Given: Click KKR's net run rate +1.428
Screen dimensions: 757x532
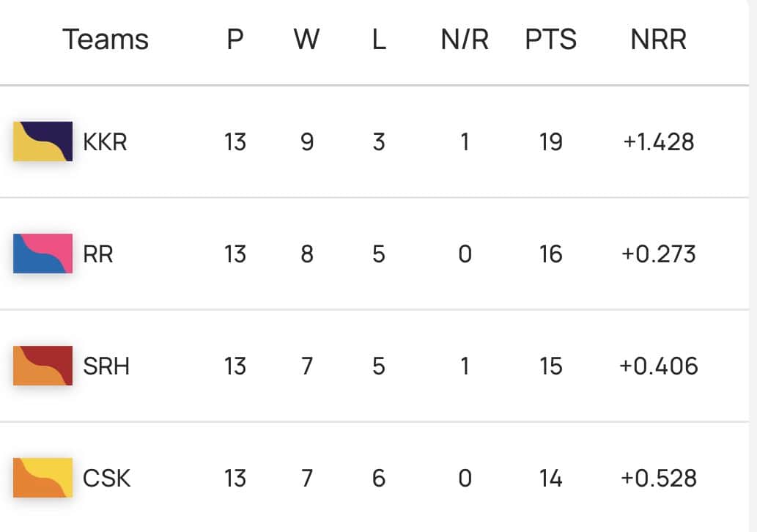Looking at the screenshot, I should [658, 141].
